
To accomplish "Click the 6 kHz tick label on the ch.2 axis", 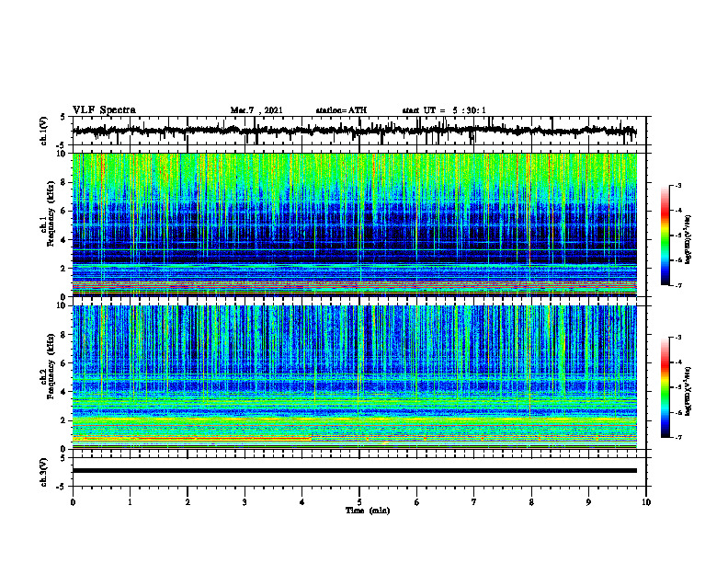I will (x=64, y=363).
